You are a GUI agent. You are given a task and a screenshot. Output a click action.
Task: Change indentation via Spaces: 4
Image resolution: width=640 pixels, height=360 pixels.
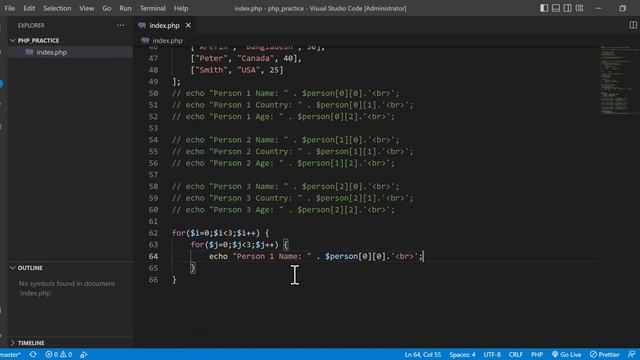tap(462, 355)
